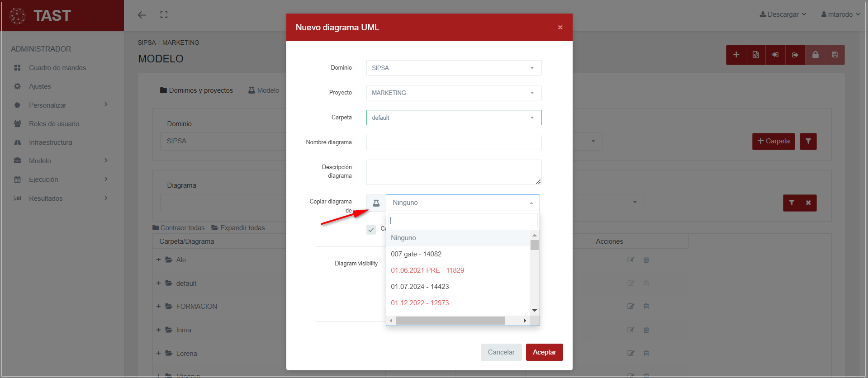Click the flask icon beside Copiar diagrama
Image resolution: width=868 pixels, height=378 pixels.
click(x=376, y=203)
